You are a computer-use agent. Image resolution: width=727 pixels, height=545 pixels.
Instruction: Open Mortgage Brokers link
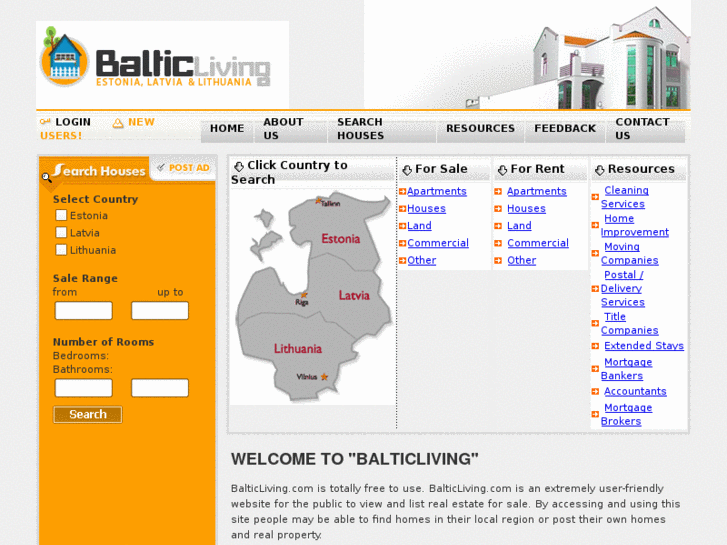tap(626, 414)
